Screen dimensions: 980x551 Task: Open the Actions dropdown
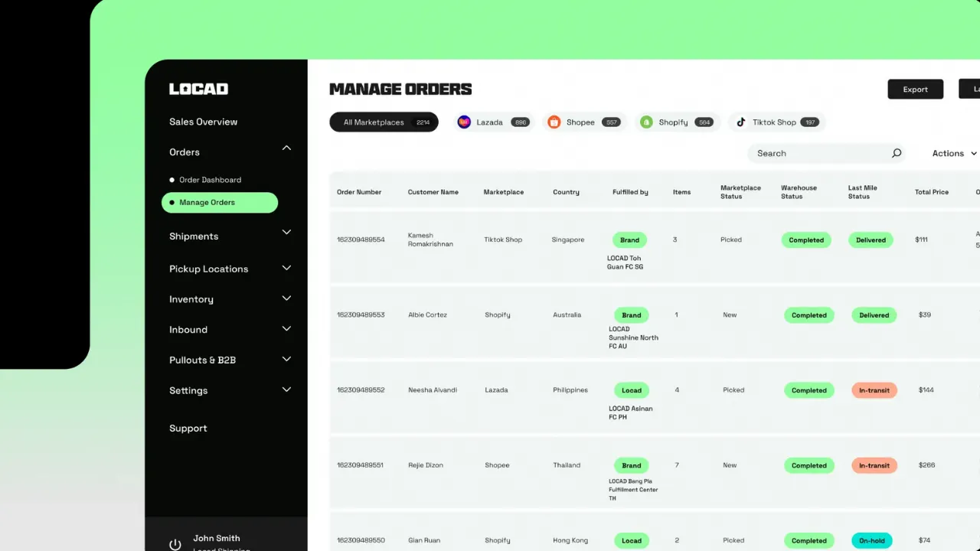tap(952, 153)
